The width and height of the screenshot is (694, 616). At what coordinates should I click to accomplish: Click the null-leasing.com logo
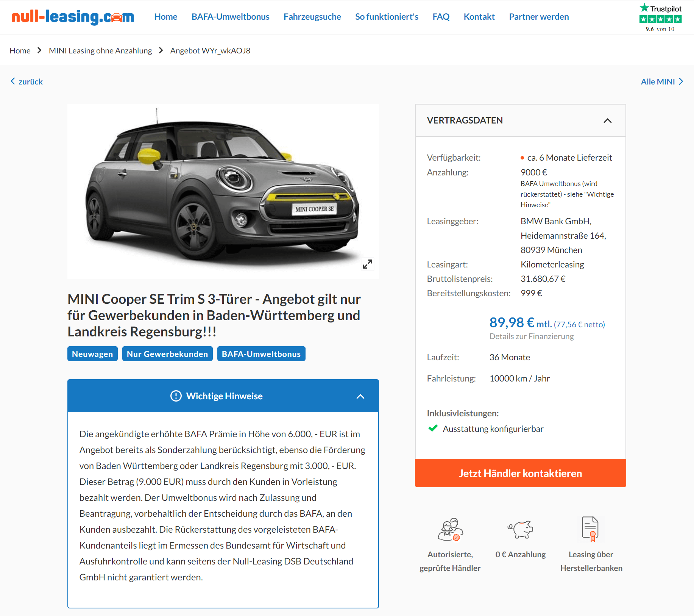pos(73,17)
